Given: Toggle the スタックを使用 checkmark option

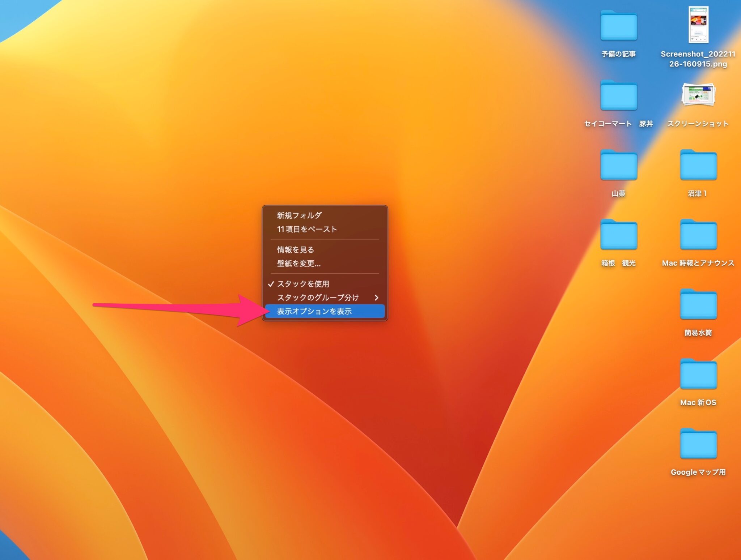Looking at the screenshot, I should tap(303, 284).
